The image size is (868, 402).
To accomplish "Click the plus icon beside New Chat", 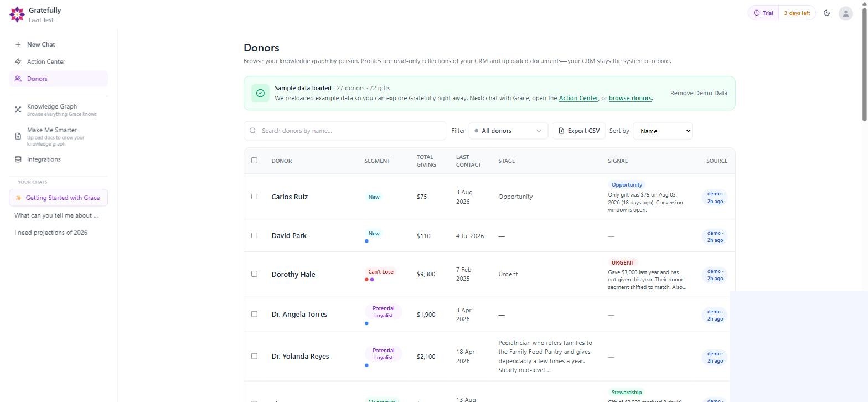I will point(18,44).
